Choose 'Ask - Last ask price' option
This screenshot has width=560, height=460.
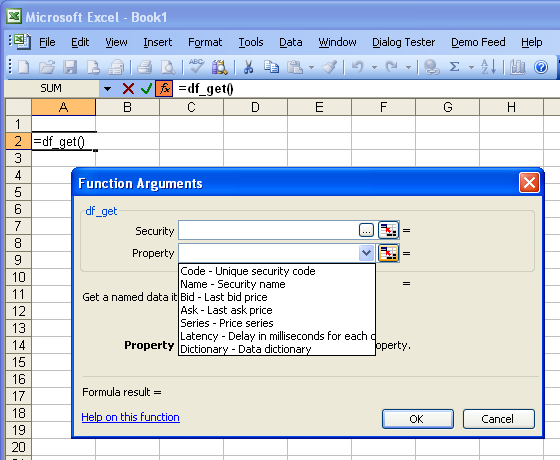pyautogui.click(x=277, y=310)
